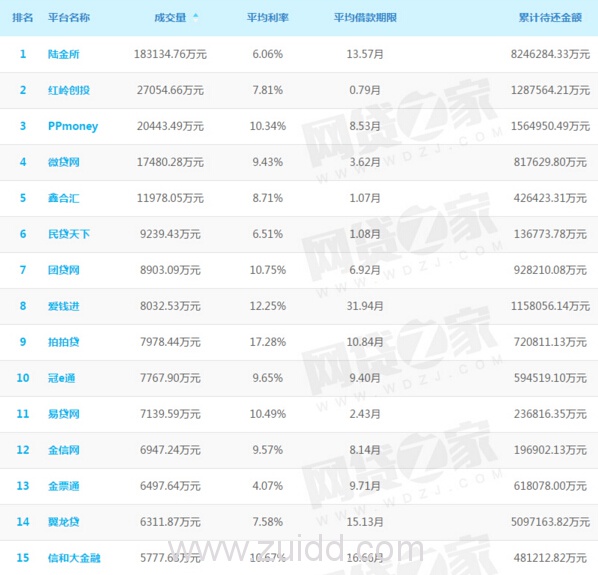
Task: Select the 1287564.21万元 outstanding cell
Action: (x=550, y=90)
